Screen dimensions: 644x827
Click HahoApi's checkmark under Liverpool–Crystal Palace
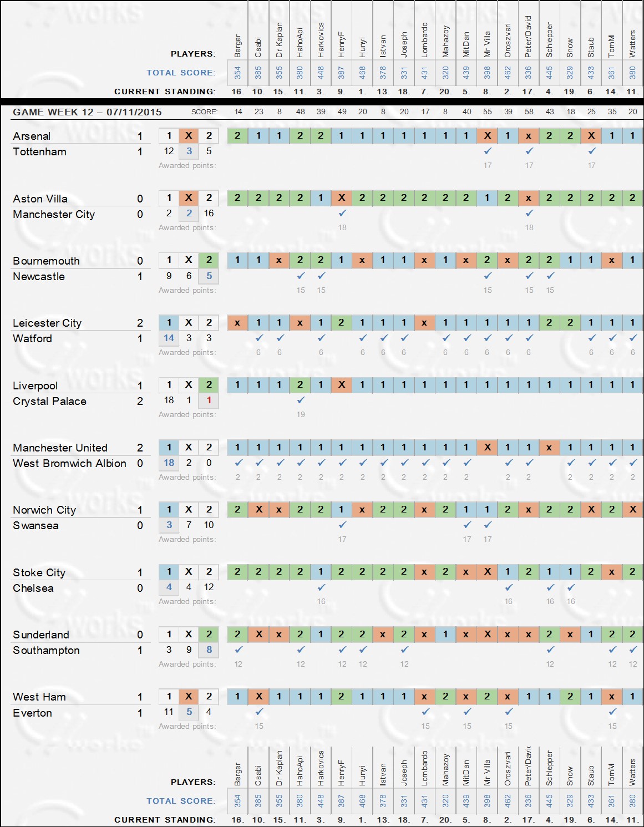click(x=301, y=400)
